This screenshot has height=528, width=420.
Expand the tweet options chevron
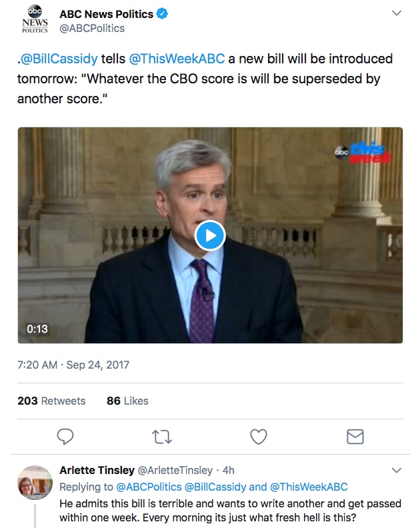click(x=397, y=13)
